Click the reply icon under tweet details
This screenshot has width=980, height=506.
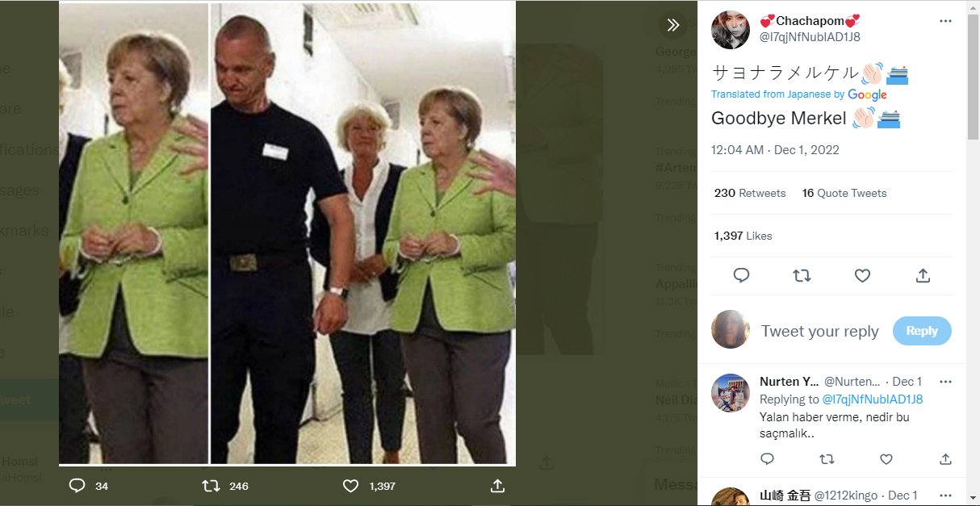(x=741, y=276)
